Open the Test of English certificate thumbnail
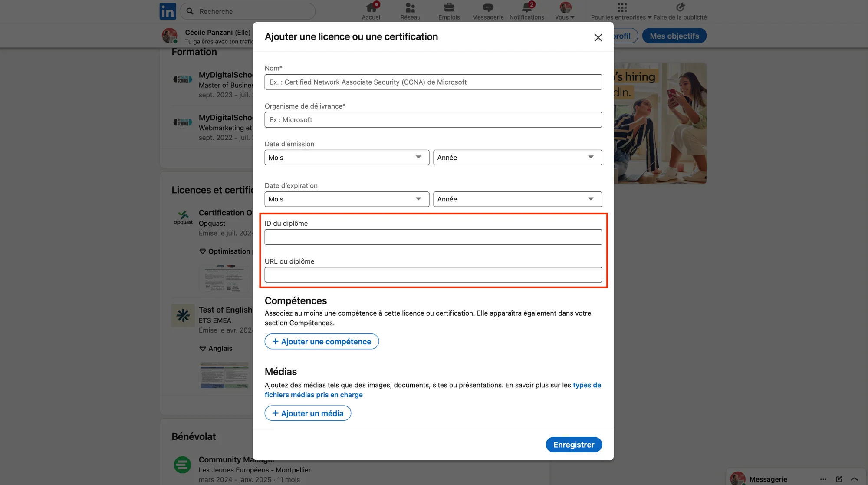The image size is (868, 485). tap(224, 375)
